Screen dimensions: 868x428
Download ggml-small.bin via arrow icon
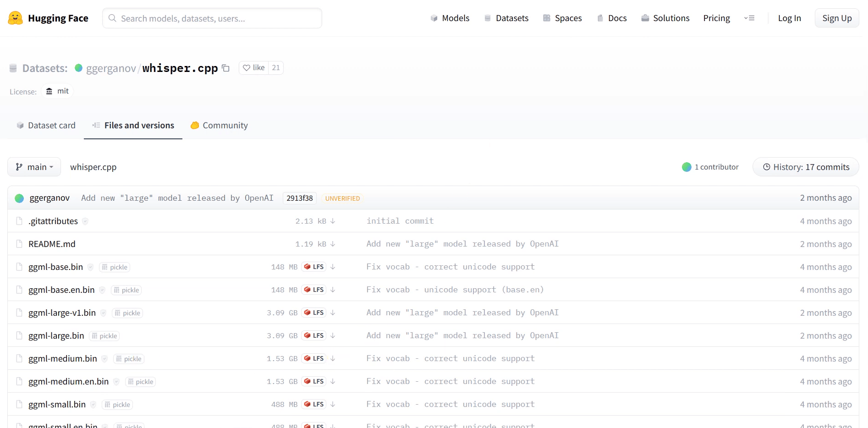pyautogui.click(x=333, y=404)
